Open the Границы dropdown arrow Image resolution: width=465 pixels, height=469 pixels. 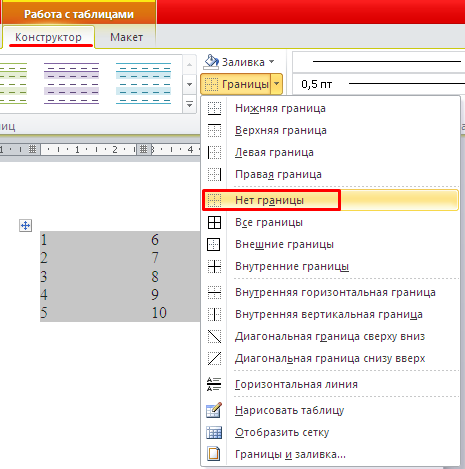coord(277,84)
